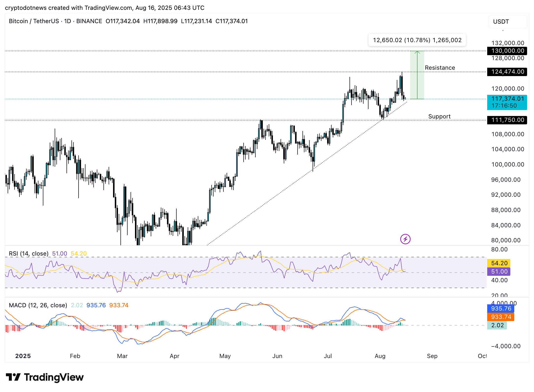Image resolution: width=534 pixels, height=392 pixels.
Task: Click the cryptodotnews TradingView attribution text
Action: click(104, 8)
